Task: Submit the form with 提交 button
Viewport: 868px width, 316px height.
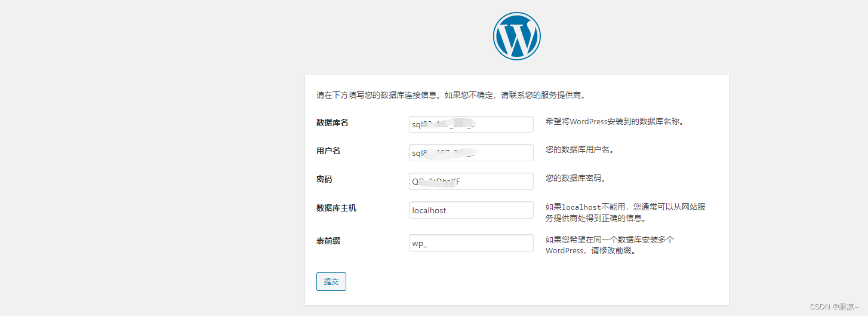Action: pyautogui.click(x=331, y=282)
